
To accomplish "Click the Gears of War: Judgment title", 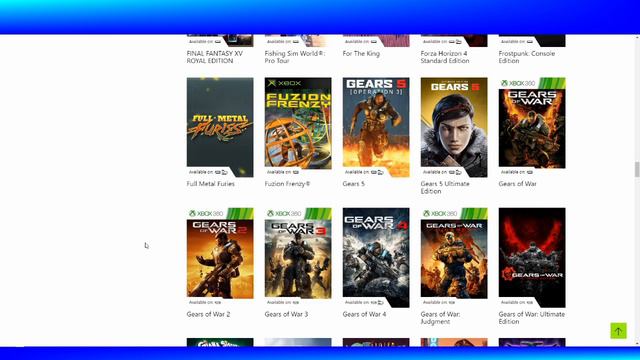I will click(x=440, y=318).
